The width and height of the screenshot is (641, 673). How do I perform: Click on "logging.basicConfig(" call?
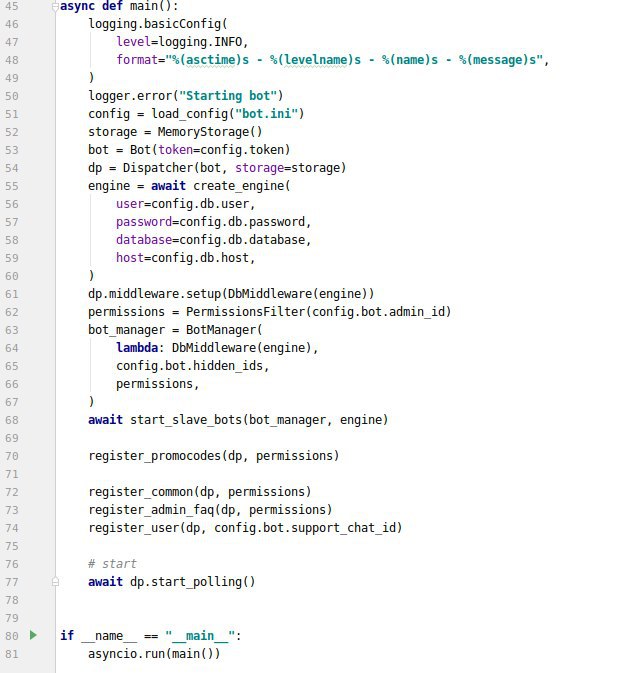click(x=158, y=24)
